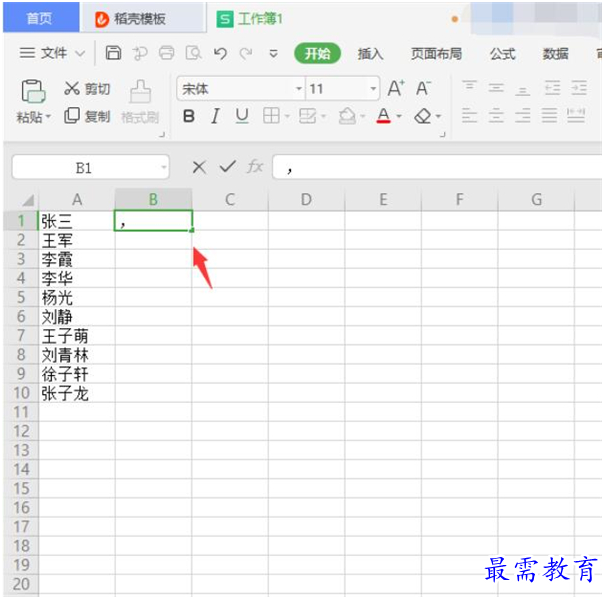Click the Print icon

167,53
